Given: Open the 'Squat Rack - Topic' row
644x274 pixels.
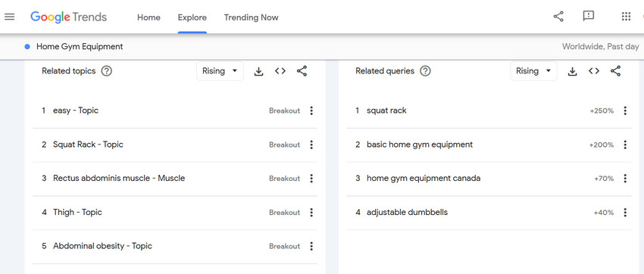Looking at the screenshot, I should [175, 145].
